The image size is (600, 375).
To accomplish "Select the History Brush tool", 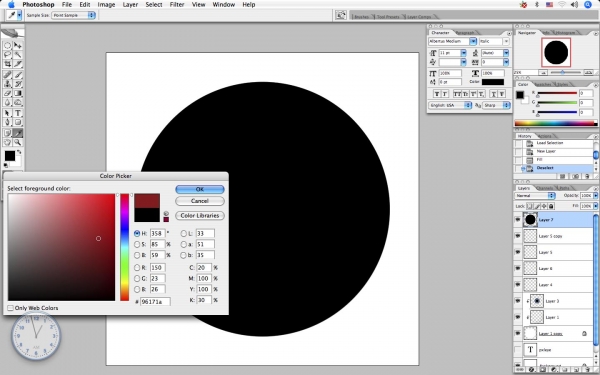I will pyautogui.click(x=18, y=84).
